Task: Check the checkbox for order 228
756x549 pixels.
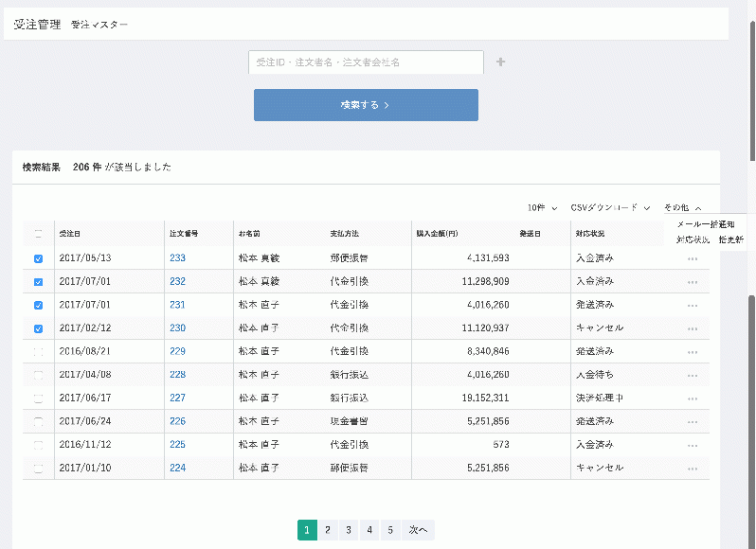Action: (x=39, y=375)
